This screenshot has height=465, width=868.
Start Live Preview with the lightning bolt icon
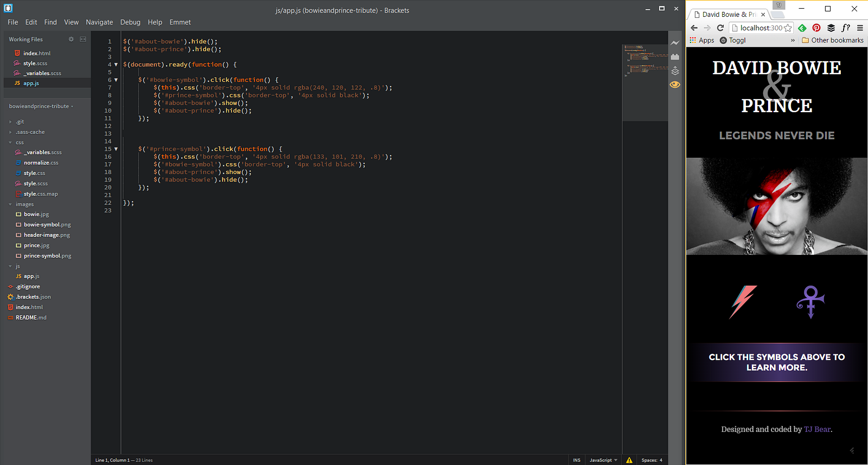tap(675, 43)
